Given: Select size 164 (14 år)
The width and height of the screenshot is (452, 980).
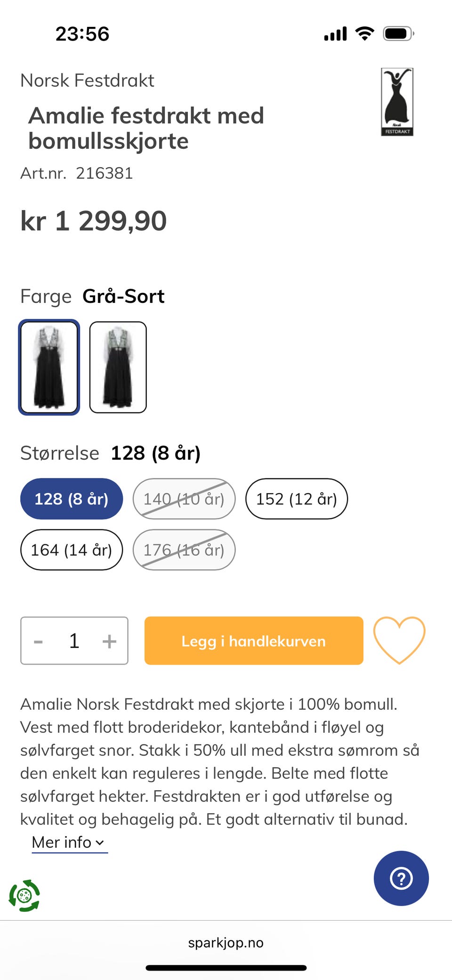Looking at the screenshot, I should pos(72,550).
